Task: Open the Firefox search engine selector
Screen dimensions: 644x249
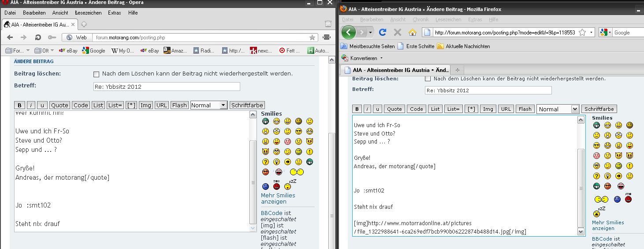Action: [606, 33]
